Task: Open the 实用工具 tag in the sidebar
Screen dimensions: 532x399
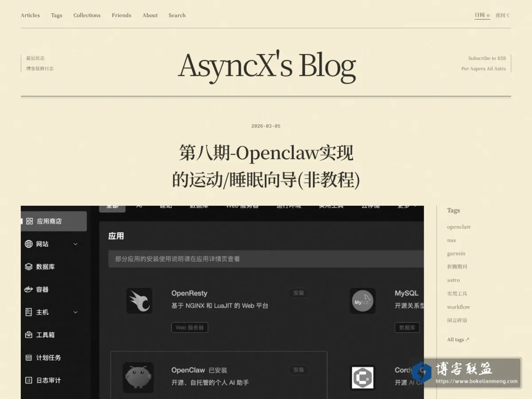Action: tap(457, 293)
